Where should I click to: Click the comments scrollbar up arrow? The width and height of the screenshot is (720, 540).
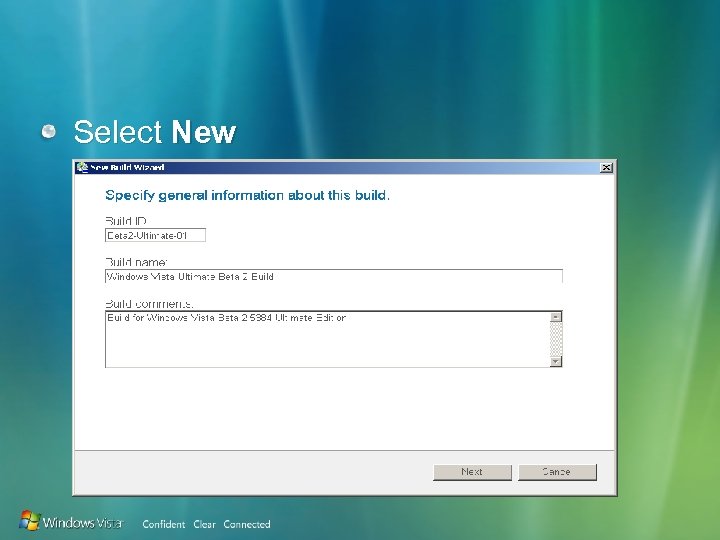[x=556, y=317]
